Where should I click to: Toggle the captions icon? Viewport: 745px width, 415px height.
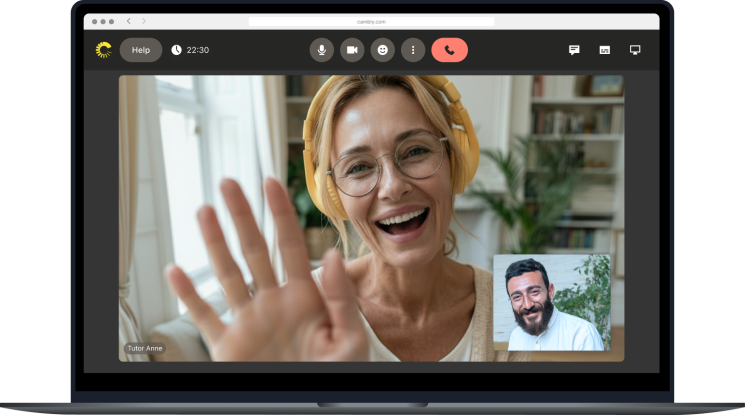pos(604,50)
